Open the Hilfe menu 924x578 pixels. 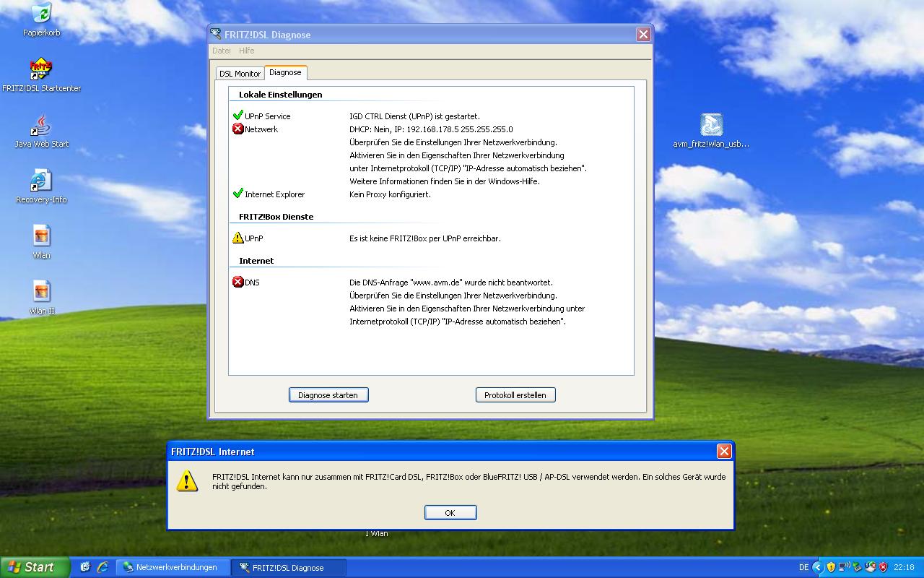[x=247, y=51]
